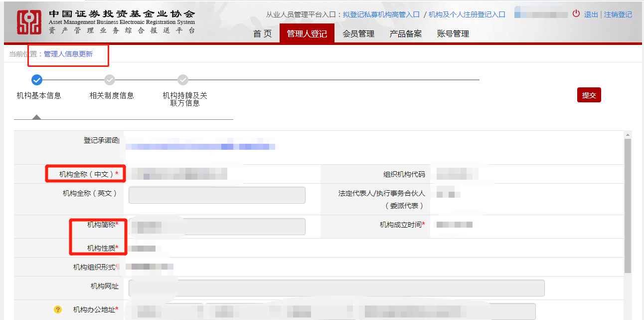Click the logout power icon
This screenshot has height=320, width=644.
pos(576,14)
